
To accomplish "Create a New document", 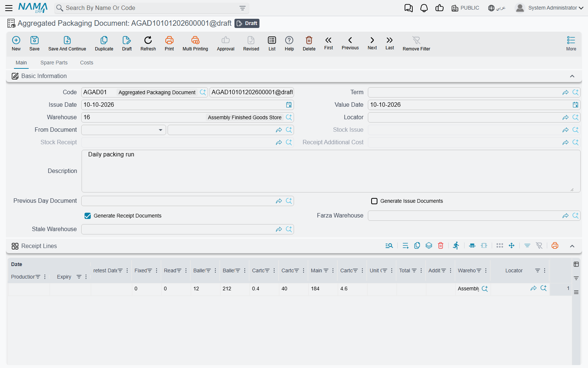I will pos(16,43).
